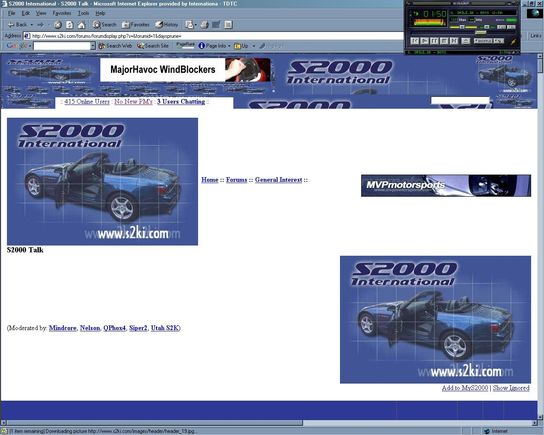The image size is (544, 435).
Task: Click the Highlight marker icon on Google toolbar
Action: (262, 46)
